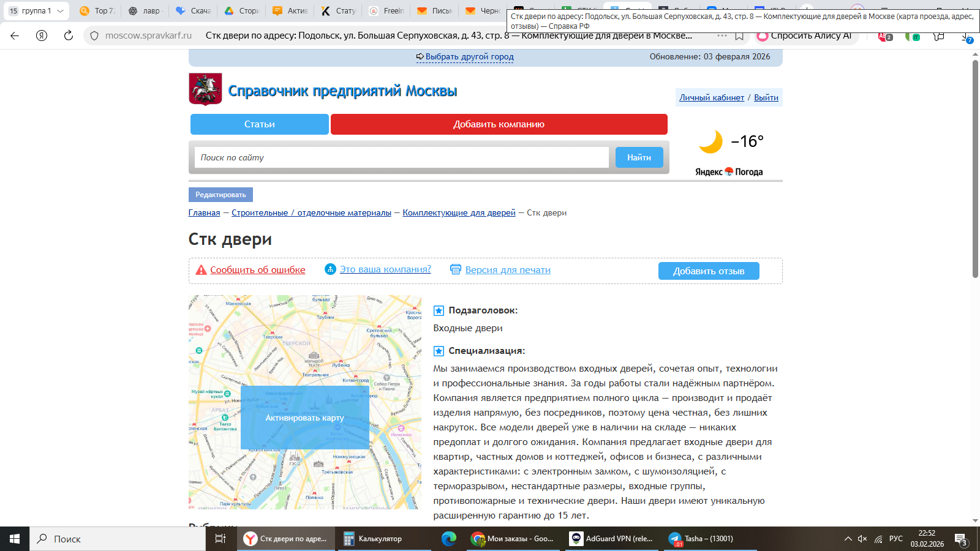Viewport: 980px width, 551px height.
Task: Click the star icon beside 'Специализация'
Action: pyautogui.click(x=439, y=351)
